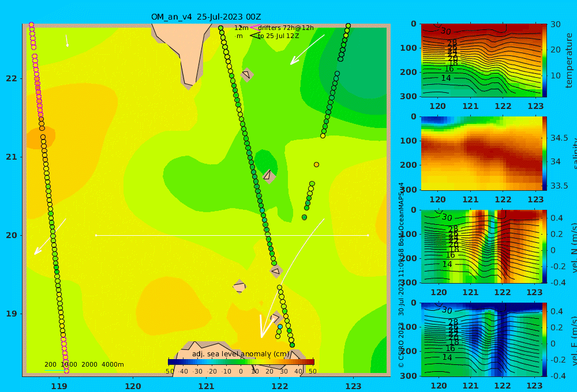Click the "0" tick on the sea level colorbar
This screenshot has height=392, width=577.
tap(241, 371)
